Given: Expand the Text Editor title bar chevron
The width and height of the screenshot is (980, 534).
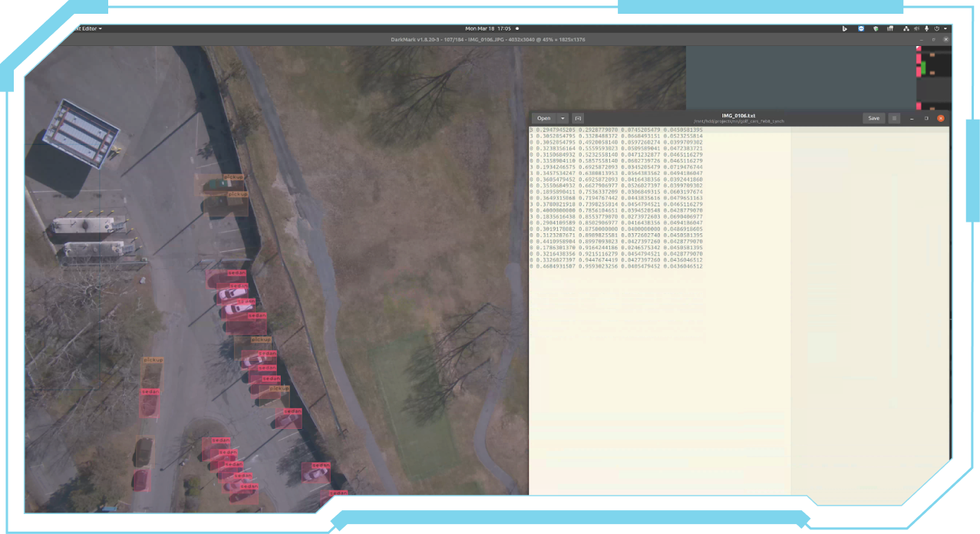Looking at the screenshot, I should click(x=101, y=28).
